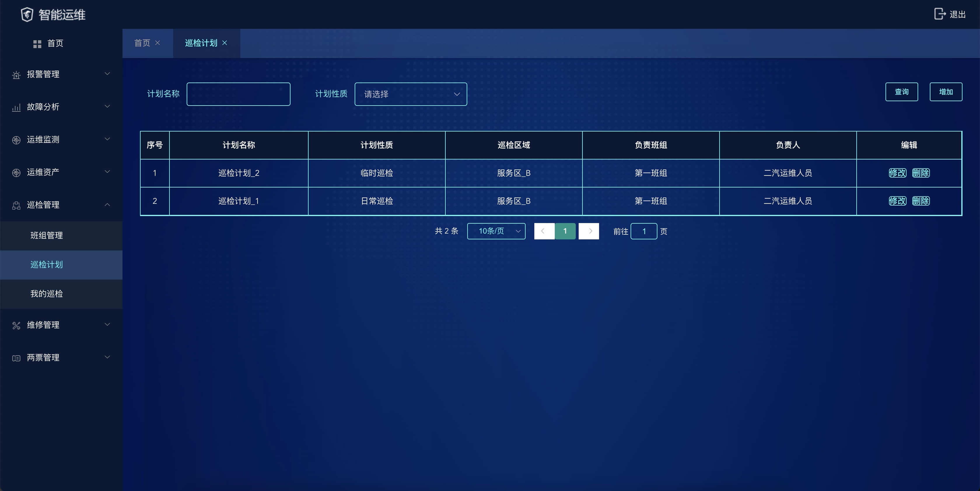Image resolution: width=980 pixels, height=491 pixels.
Task: Switch to the 巡检计划 tab
Action: pyautogui.click(x=201, y=43)
